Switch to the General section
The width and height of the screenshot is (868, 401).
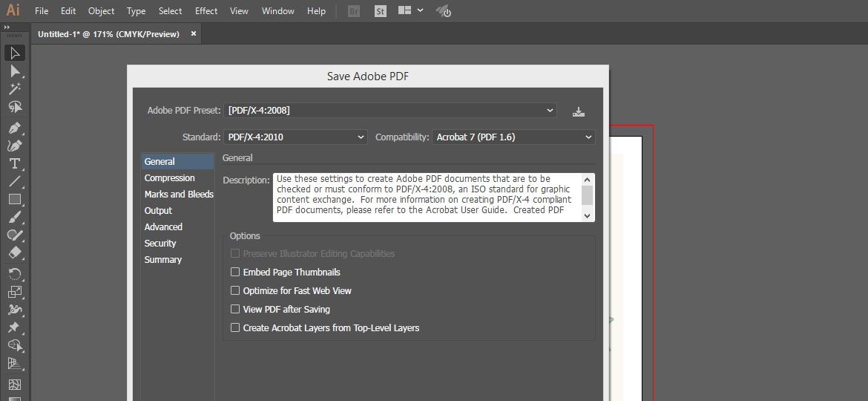(x=177, y=162)
